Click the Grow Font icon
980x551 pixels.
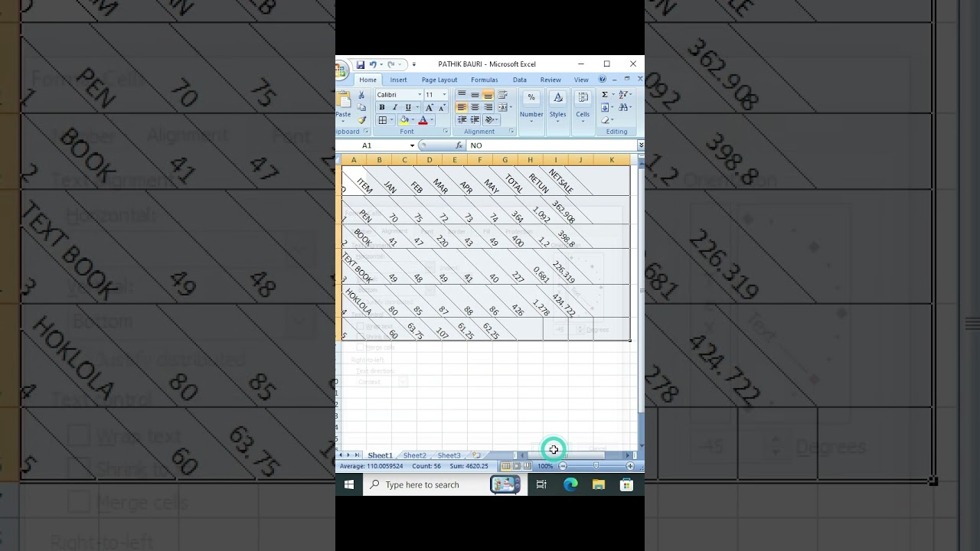pos(430,108)
